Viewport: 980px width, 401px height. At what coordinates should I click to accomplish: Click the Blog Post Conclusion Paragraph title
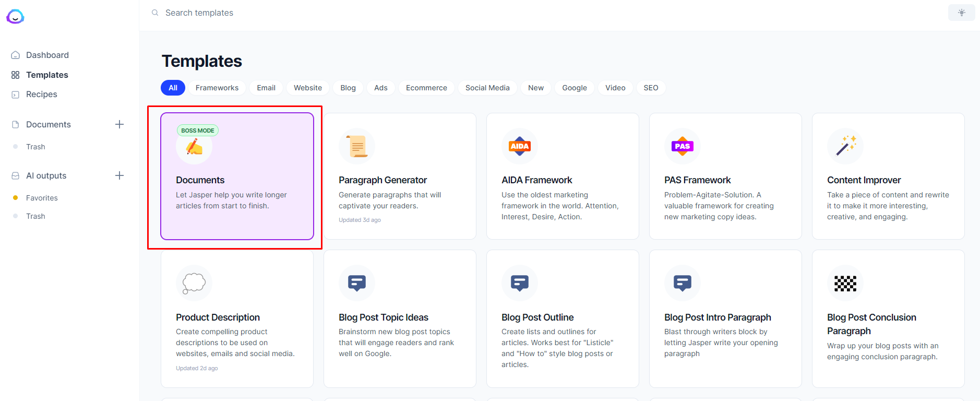871,324
